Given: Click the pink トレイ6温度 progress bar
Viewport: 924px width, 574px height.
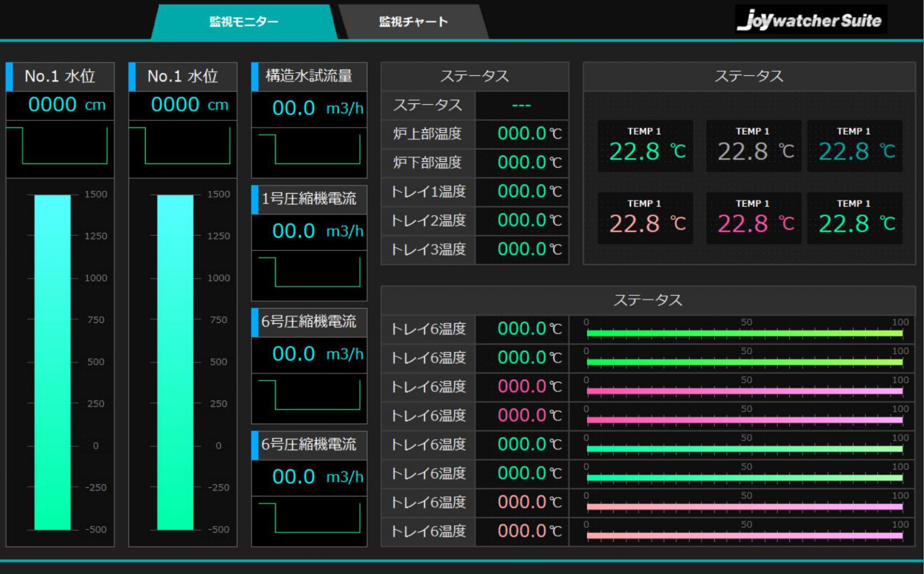Looking at the screenshot, I should [x=744, y=389].
